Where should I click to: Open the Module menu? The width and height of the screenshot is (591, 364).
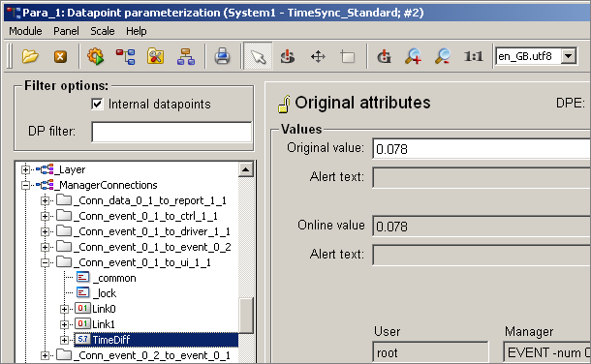pyautogui.click(x=25, y=31)
